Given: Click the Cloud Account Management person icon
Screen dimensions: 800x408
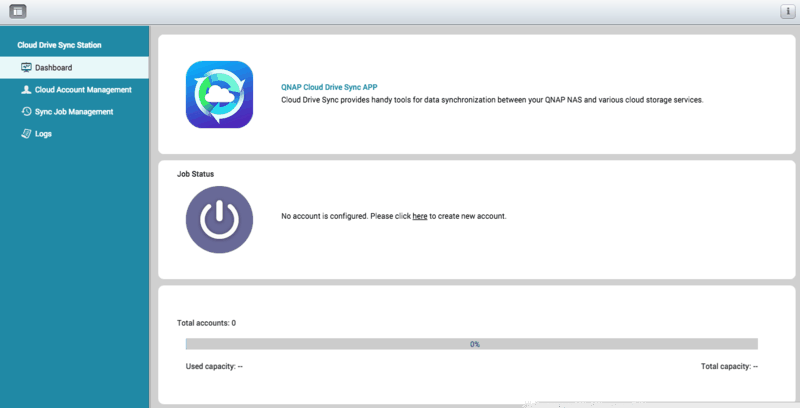Looking at the screenshot, I should pos(26,89).
